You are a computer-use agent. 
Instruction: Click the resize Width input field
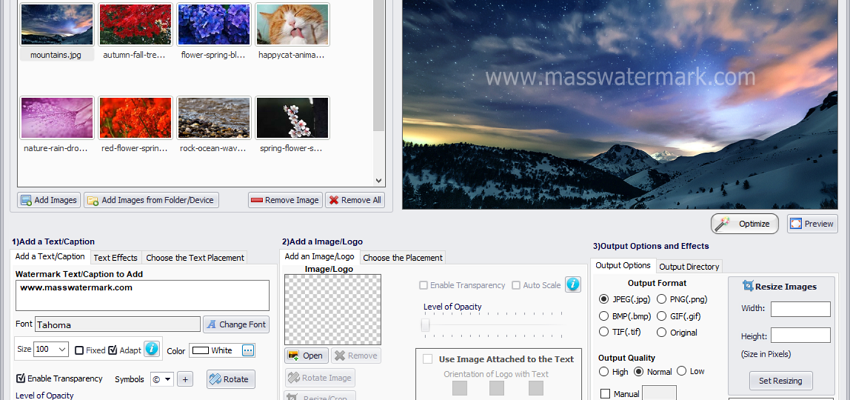coord(801,309)
